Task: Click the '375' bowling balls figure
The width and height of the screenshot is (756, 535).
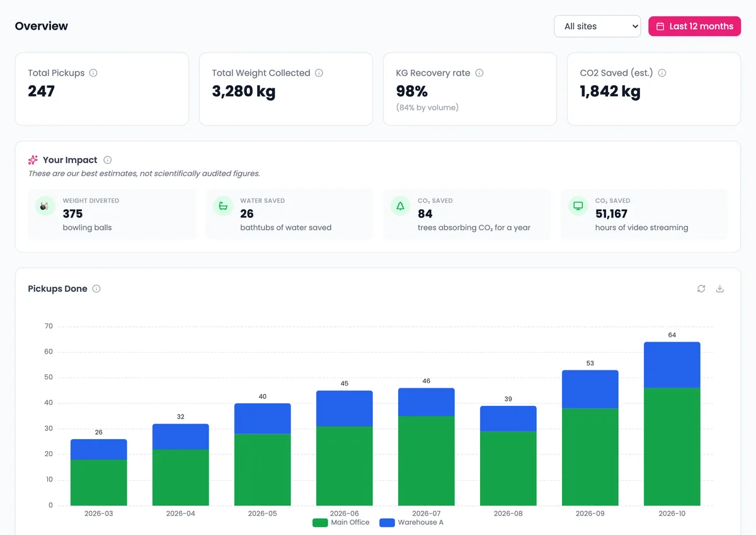Action: [72, 214]
